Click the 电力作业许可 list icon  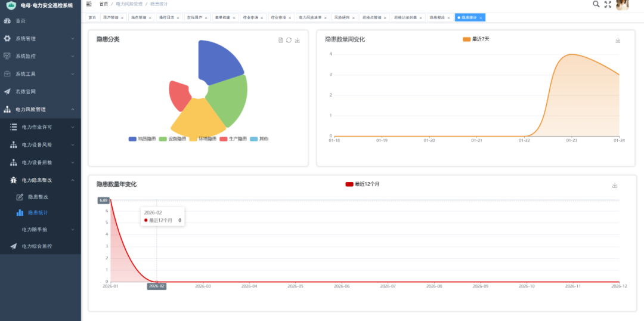click(x=14, y=127)
